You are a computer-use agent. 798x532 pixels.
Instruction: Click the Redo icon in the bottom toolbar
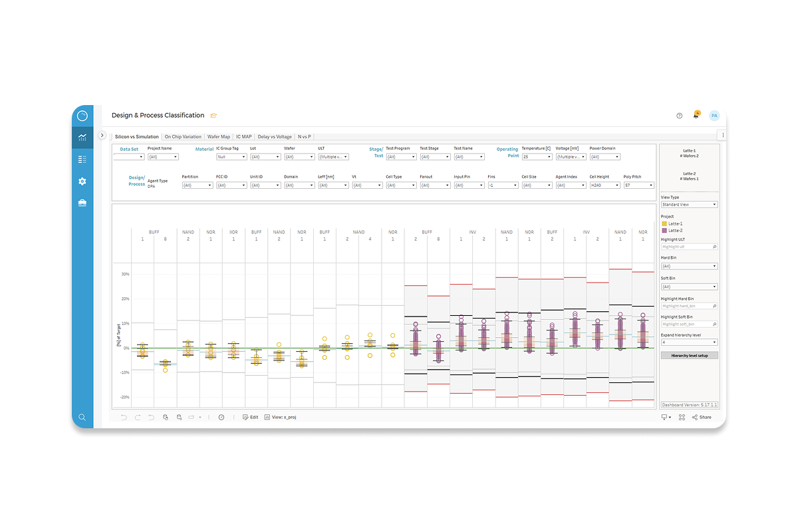pyautogui.click(x=138, y=417)
